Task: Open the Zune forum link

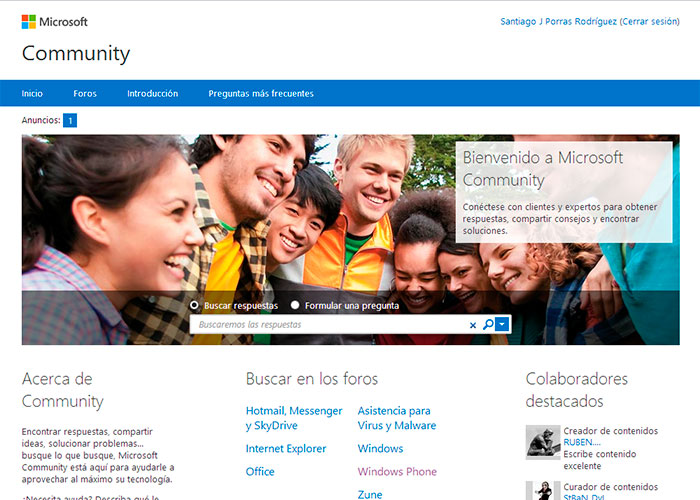Action: coord(370,495)
